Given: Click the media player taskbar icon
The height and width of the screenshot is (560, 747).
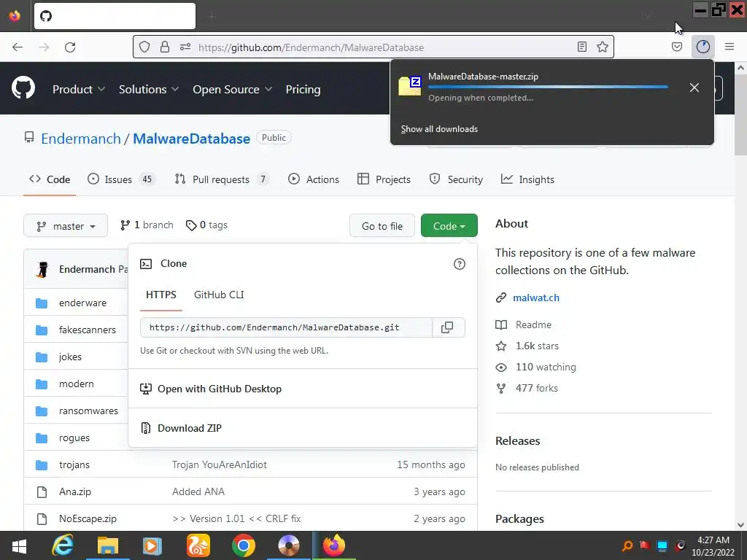Looking at the screenshot, I should [152, 545].
